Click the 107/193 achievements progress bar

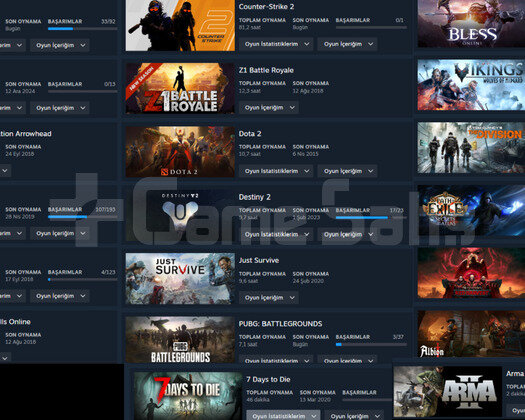pos(82,217)
